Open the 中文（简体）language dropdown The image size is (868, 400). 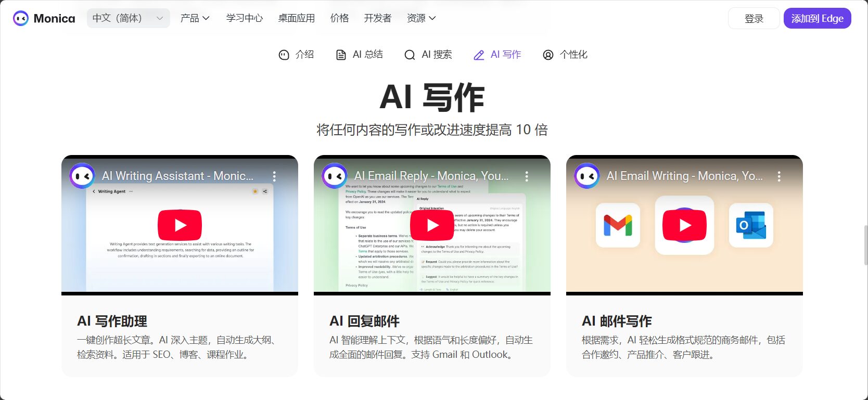tap(128, 18)
